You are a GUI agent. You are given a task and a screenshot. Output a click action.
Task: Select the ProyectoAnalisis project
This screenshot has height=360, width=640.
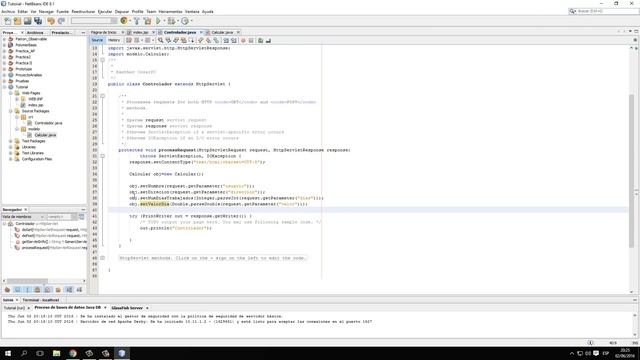(29, 75)
